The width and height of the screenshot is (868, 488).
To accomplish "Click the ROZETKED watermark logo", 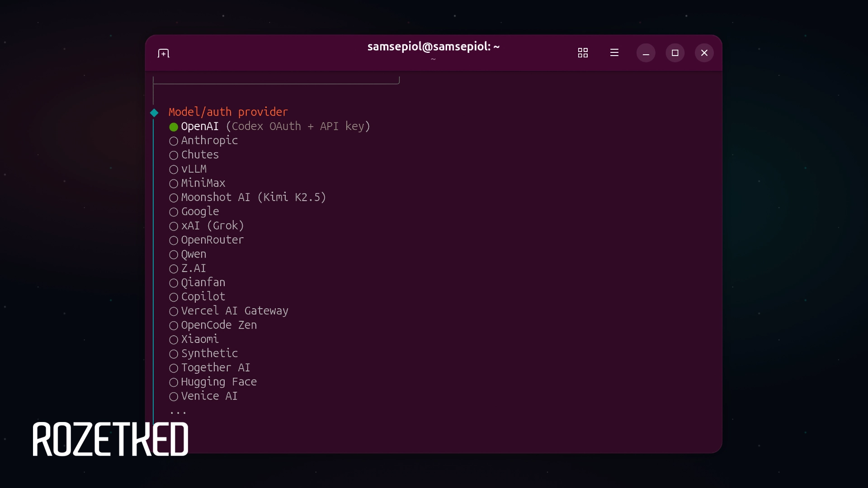I will pos(110,439).
